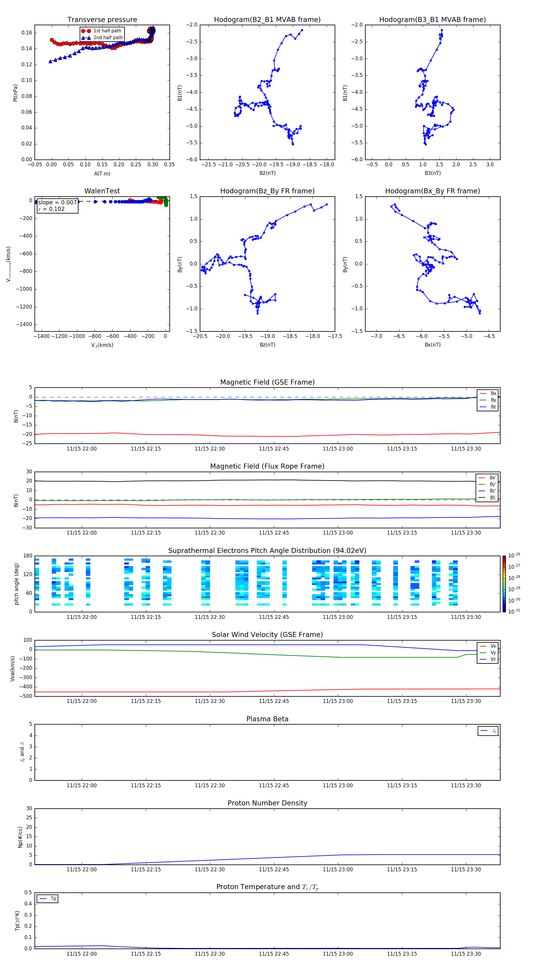Click the Plasma Beta legend box
The width and height of the screenshot is (535, 980).
point(488,731)
